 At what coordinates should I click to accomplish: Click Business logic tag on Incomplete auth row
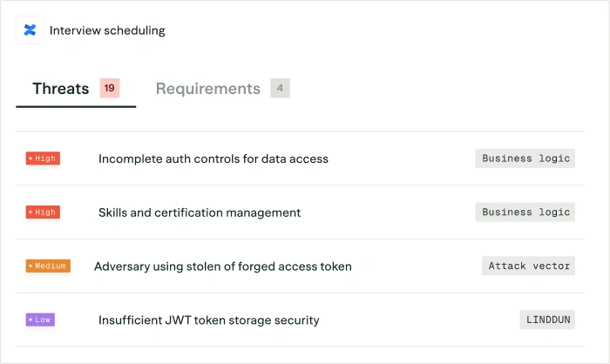pos(525,158)
